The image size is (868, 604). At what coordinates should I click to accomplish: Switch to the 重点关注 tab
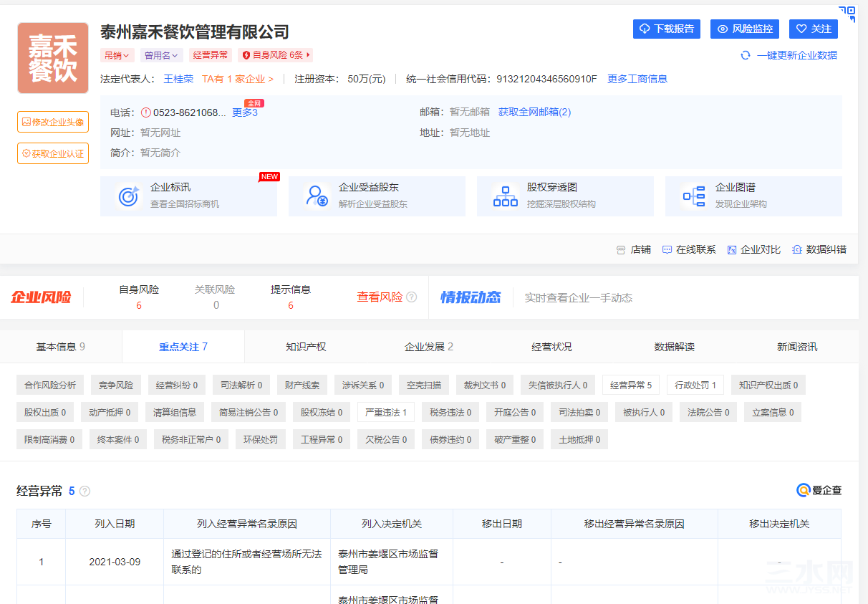(183, 347)
